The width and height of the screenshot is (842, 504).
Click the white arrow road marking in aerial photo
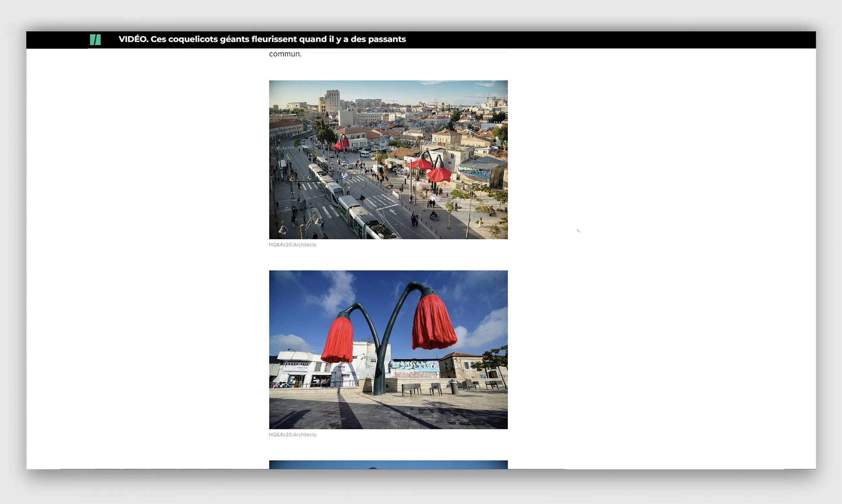pos(393,211)
